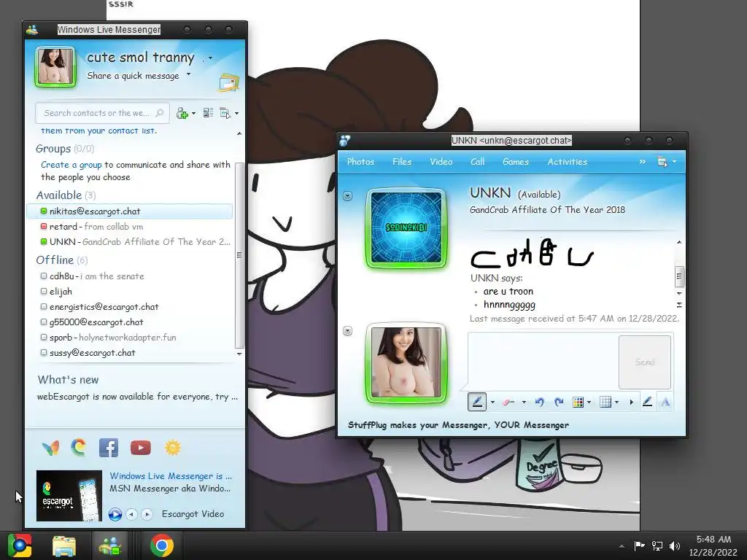Screen dimensions: 747x560
Task: Open the network tray icon
Action: coord(657,545)
